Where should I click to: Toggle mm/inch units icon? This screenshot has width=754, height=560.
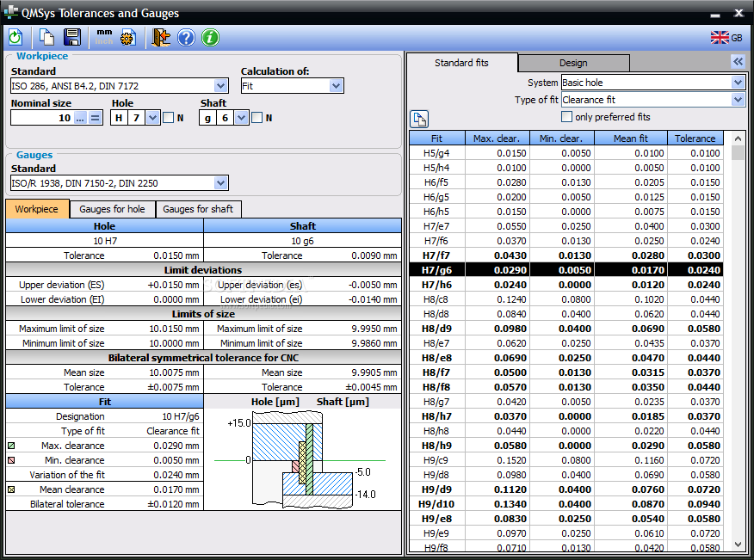tap(104, 38)
